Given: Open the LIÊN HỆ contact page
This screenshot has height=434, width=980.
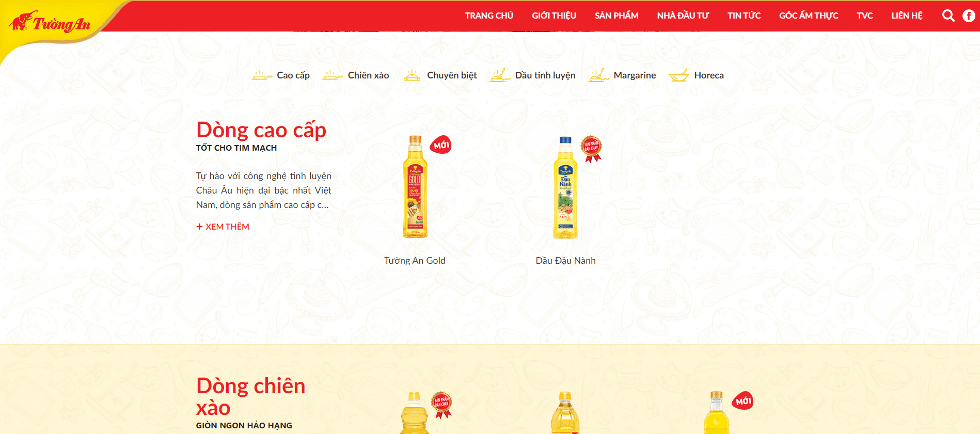Looking at the screenshot, I should (907, 15).
